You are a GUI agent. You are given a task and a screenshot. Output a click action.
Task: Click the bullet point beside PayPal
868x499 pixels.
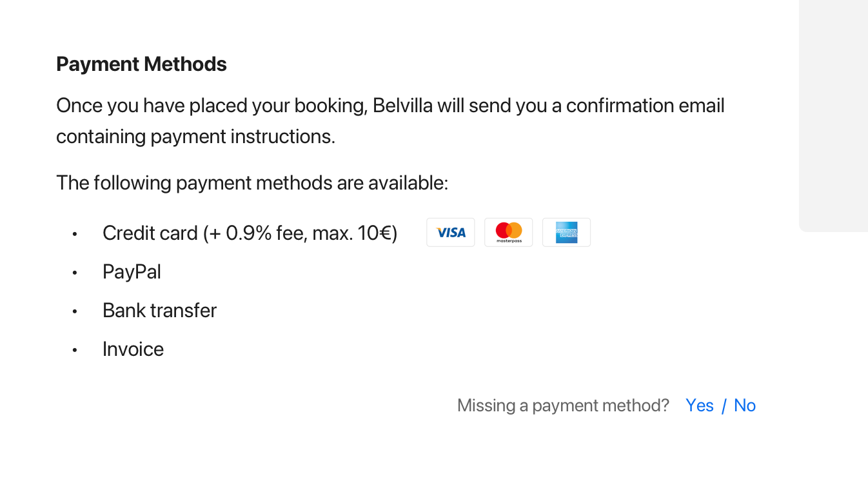click(75, 273)
